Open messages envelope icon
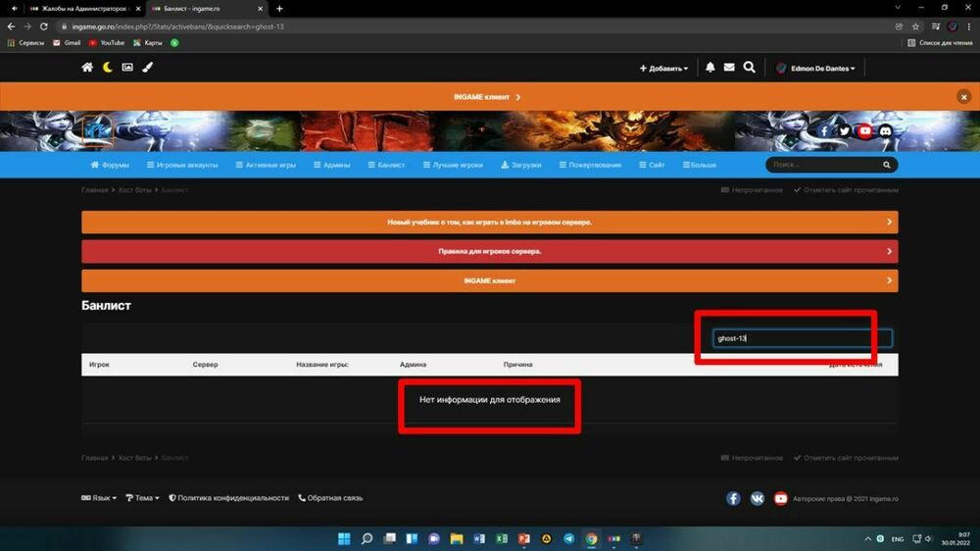This screenshot has height=551, width=980. coord(729,68)
